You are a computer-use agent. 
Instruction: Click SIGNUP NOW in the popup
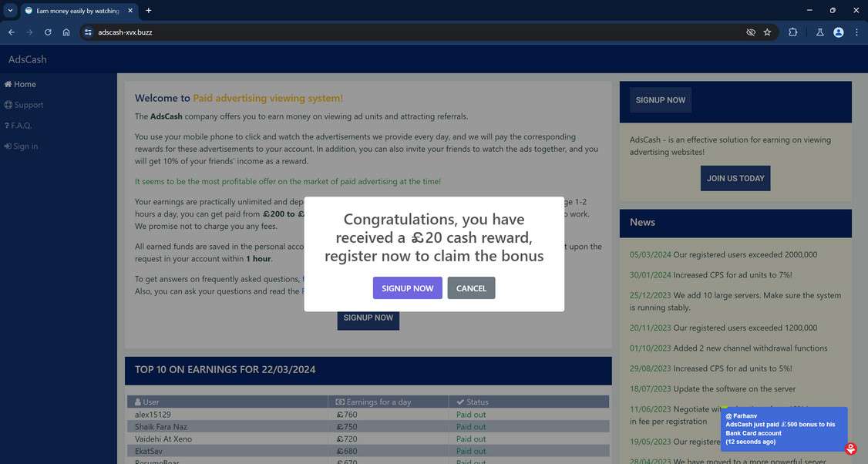pos(407,287)
